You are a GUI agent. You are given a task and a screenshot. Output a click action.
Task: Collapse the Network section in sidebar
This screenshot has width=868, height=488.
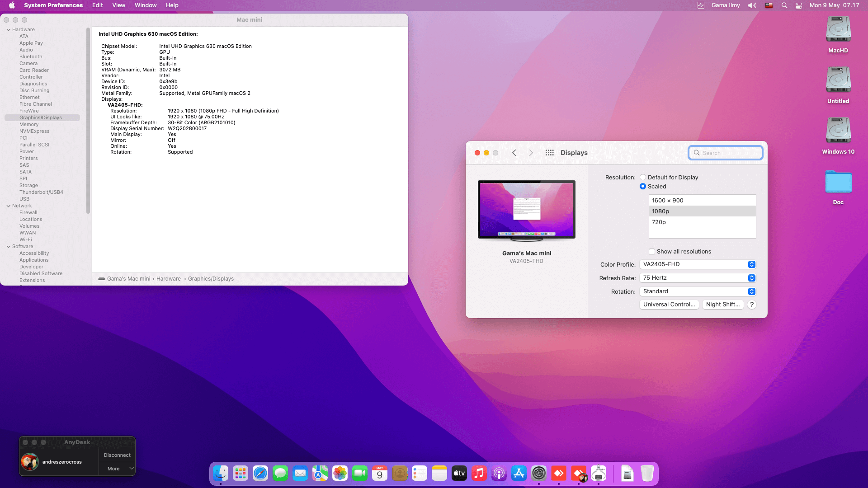pos(9,206)
